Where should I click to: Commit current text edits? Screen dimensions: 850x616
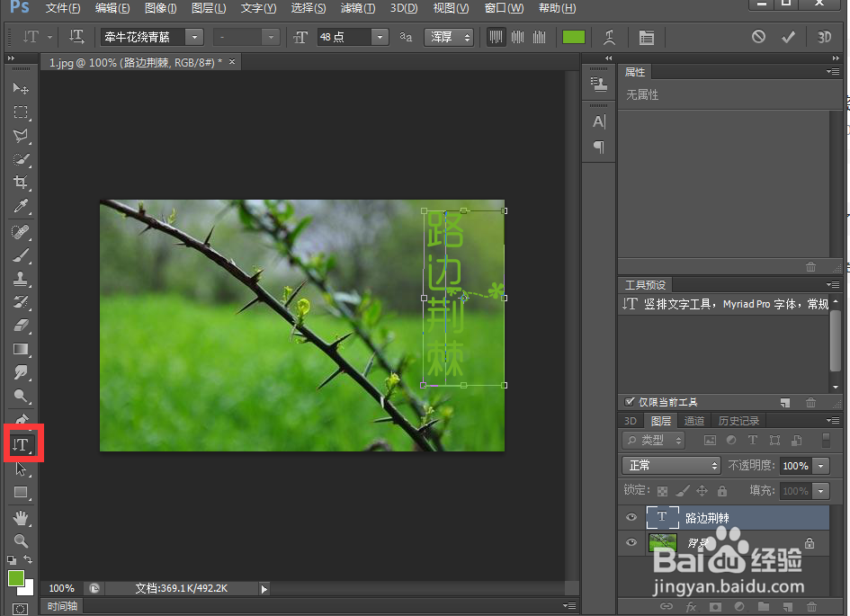[x=788, y=37]
